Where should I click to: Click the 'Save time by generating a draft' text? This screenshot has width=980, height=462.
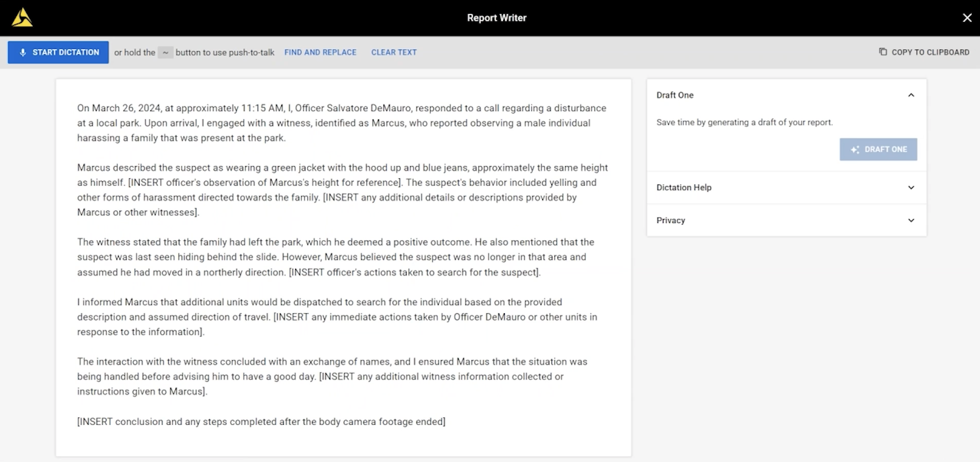point(744,122)
